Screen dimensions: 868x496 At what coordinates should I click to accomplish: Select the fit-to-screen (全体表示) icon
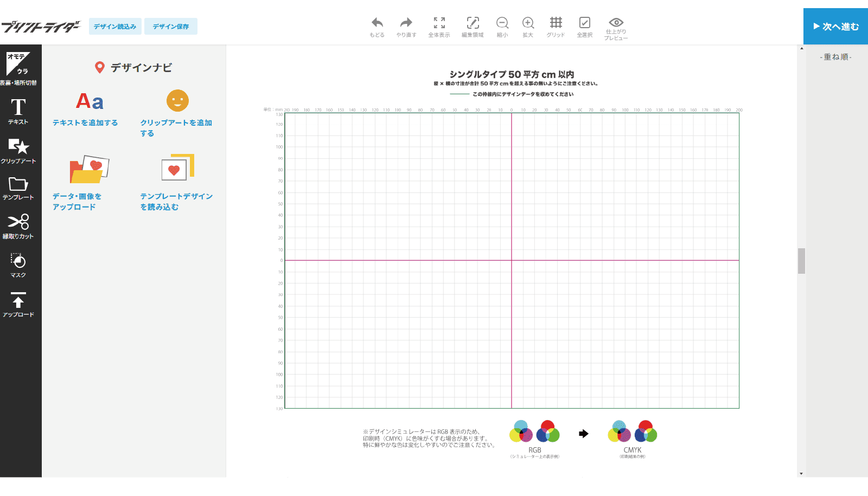[x=439, y=23]
